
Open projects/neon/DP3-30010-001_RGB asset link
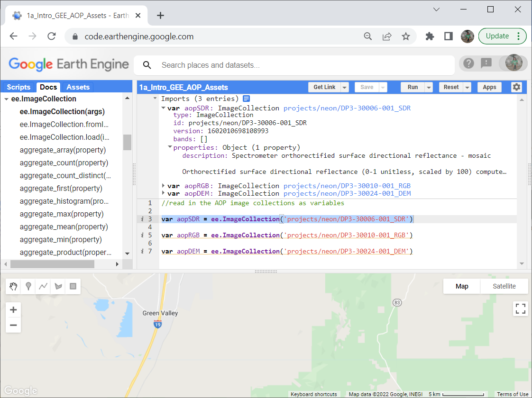point(347,185)
